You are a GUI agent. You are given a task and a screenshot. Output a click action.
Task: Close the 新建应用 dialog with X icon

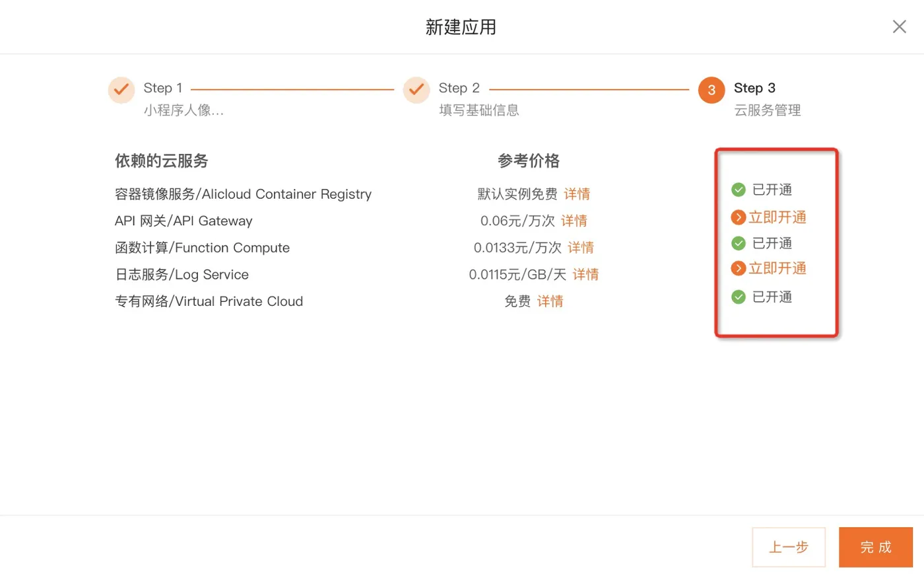pyautogui.click(x=899, y=26)
